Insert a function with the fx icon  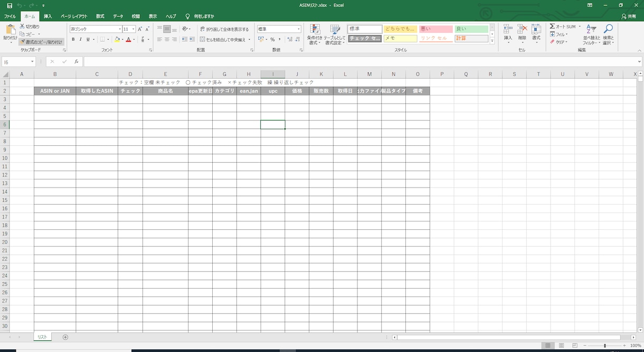(77, 62)
